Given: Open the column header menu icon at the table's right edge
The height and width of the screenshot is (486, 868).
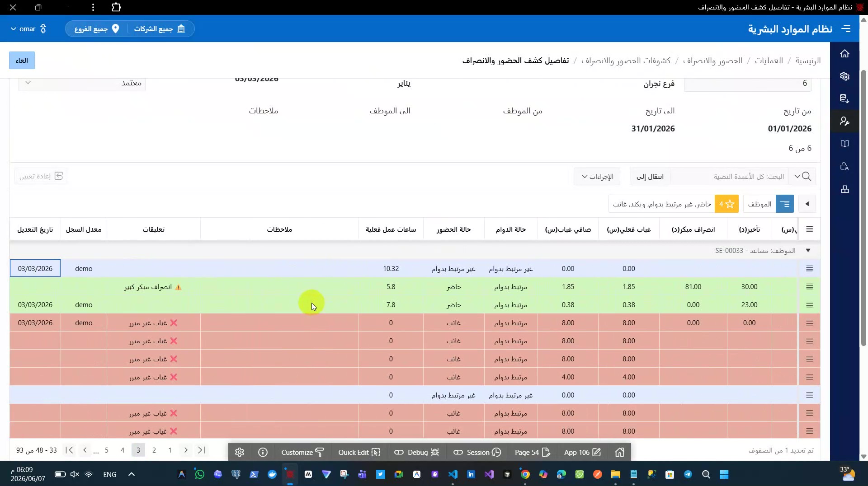Looking at the screenshot, I should click(x=809, y=229).
